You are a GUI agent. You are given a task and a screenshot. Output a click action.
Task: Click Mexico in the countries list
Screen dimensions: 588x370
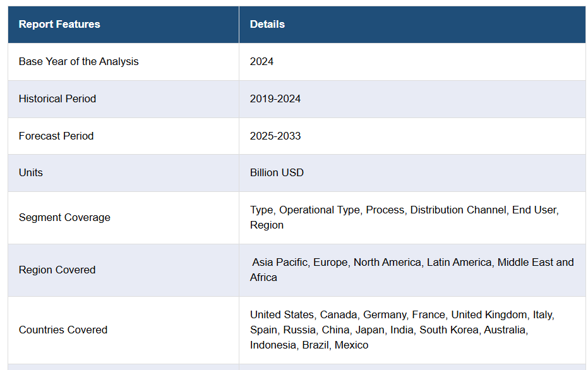351,345
